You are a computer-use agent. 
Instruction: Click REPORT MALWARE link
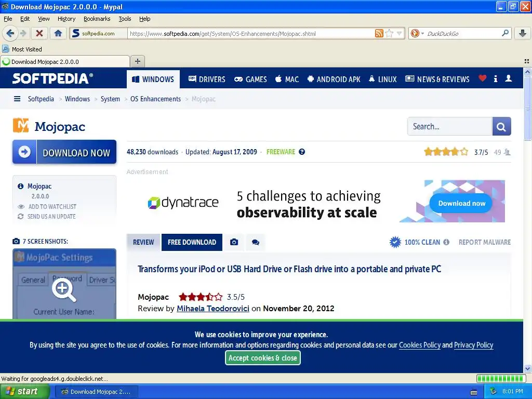(485, 242)
